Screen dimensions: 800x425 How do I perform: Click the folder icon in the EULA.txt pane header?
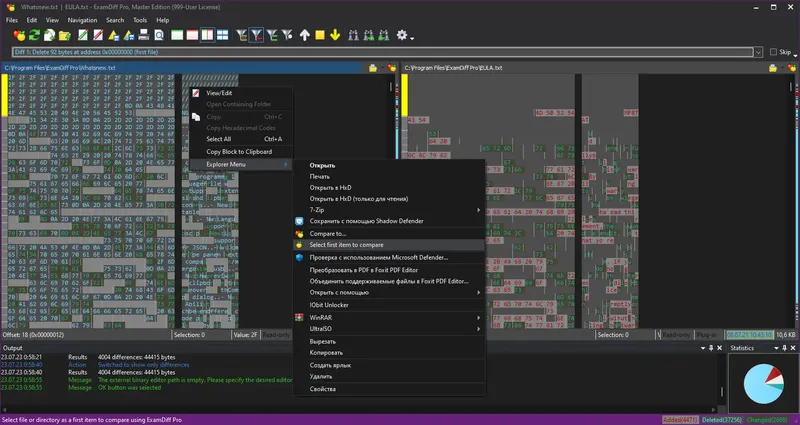[773, 68]
